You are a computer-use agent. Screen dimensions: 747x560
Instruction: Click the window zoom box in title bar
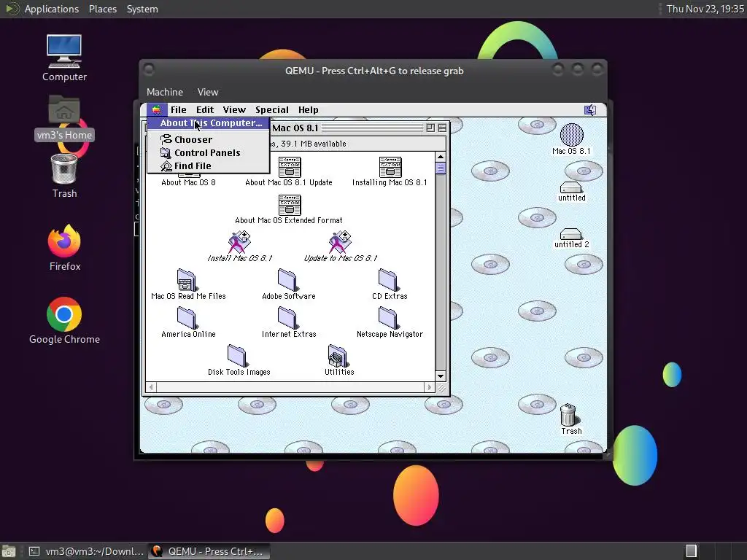(x=430, y=128)
